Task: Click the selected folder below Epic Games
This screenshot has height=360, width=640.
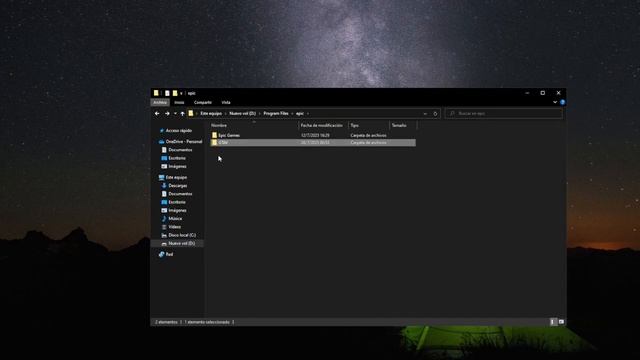Action: click(313, 142)
